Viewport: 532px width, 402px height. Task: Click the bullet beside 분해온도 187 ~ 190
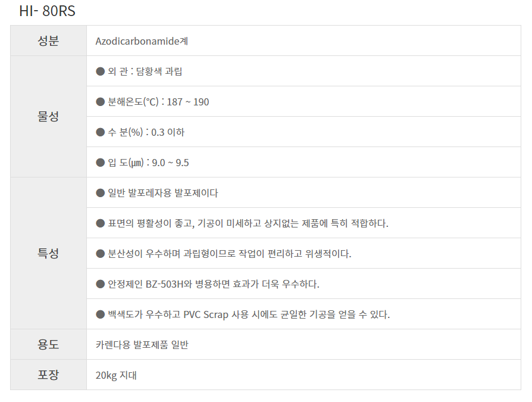[x=100, y=102]
